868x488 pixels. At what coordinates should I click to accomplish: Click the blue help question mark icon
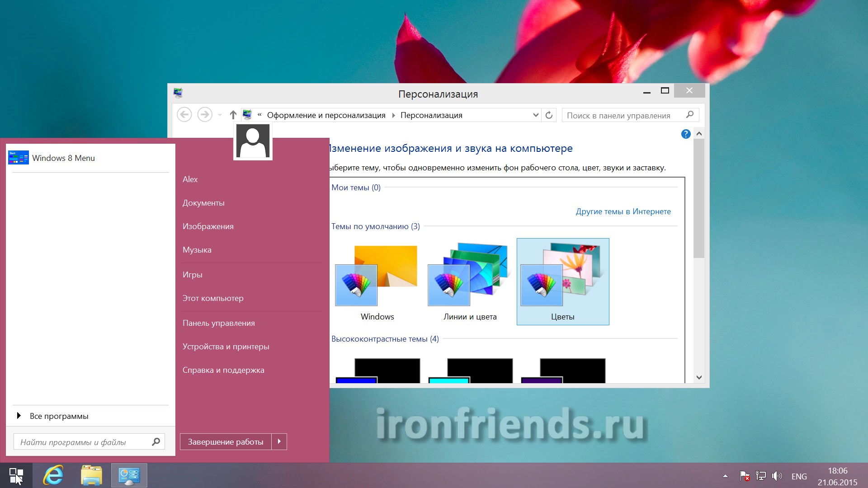(685, 134)
